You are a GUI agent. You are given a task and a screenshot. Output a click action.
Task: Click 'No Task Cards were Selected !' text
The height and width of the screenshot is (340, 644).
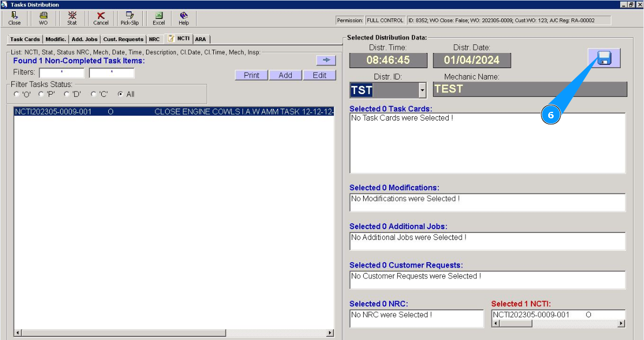[402, 118]
